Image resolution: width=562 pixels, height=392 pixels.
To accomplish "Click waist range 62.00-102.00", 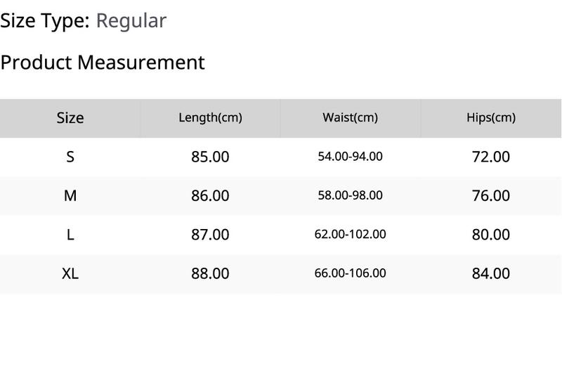I will tap(350, 235).
